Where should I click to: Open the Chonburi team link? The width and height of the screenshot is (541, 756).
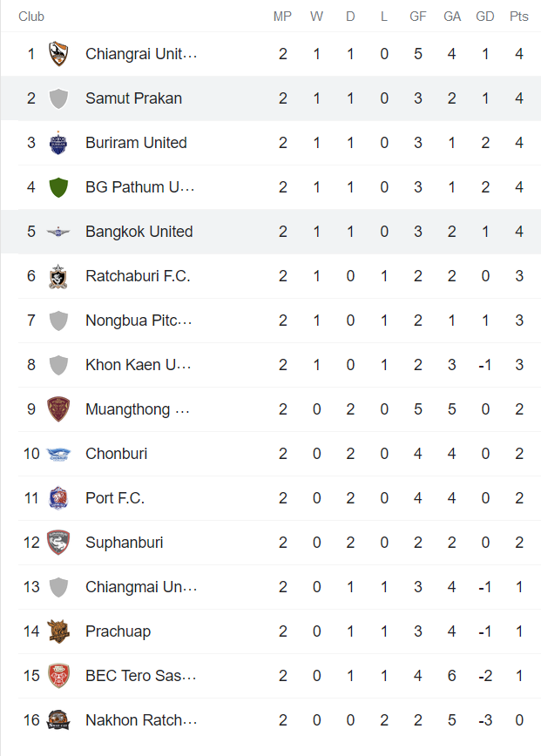click(116, 454)
